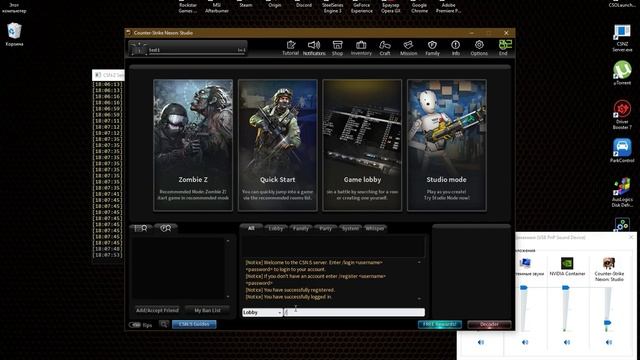
Task: Click the Steam desktop shortcut label
Action: pyautogui.click(x=246, y=5)
